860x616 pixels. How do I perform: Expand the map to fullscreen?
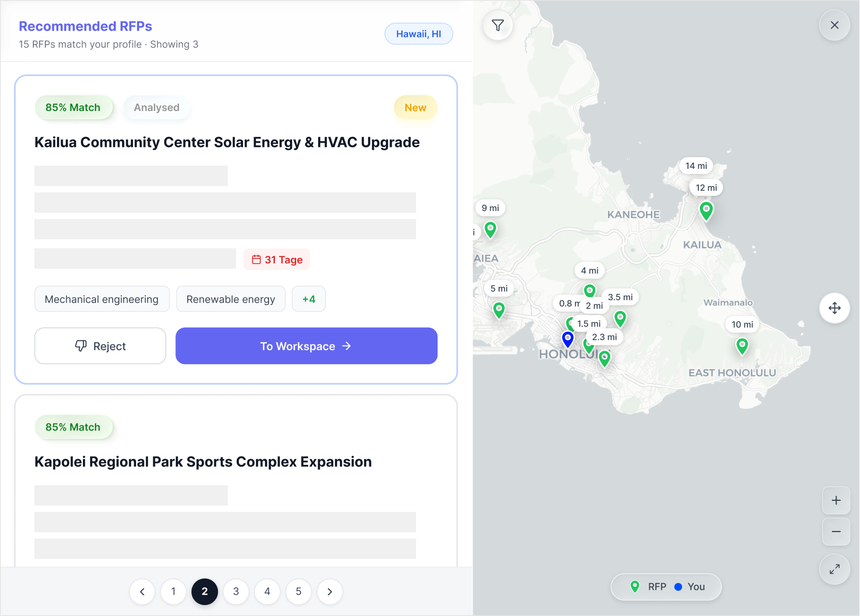(834, 569)
